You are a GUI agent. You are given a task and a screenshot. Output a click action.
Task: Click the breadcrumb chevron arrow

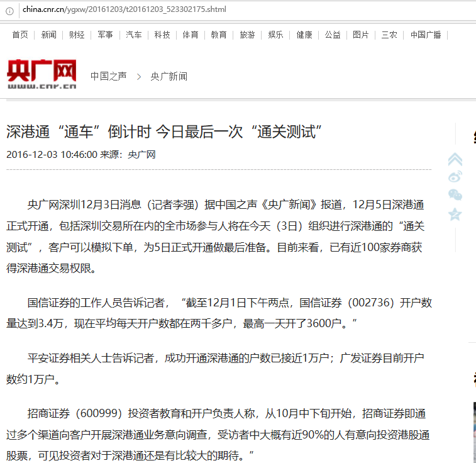(x=139, y=77)
